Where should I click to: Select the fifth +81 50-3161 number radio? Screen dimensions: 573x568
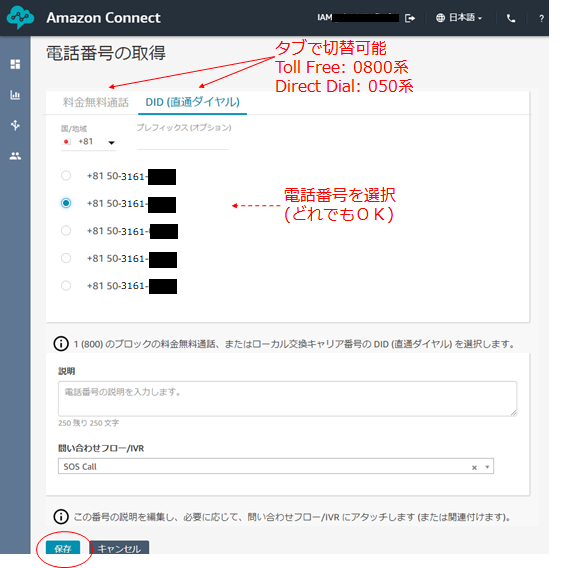[66, 285]
